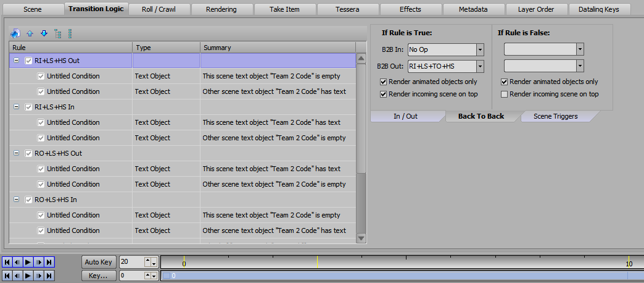Toggle Render incoming scene on top under False
The height and width of the screenshot is (283, 644).
[x=505, y=94]
